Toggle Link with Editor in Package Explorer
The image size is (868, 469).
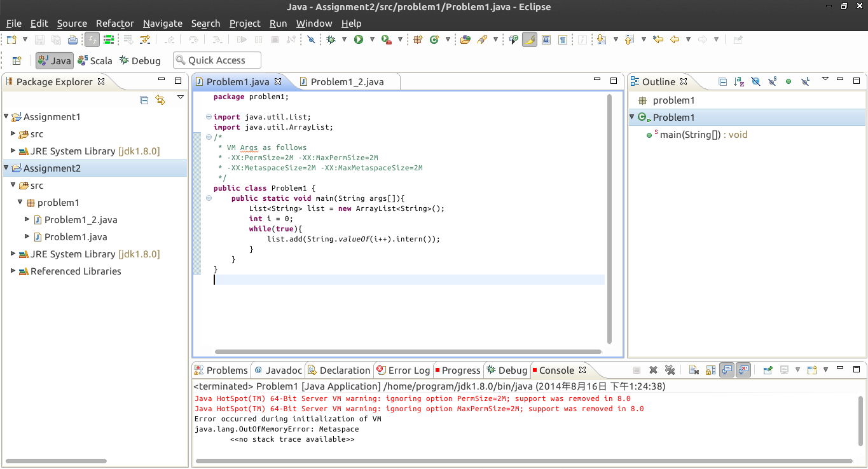(x=160, y=100)
